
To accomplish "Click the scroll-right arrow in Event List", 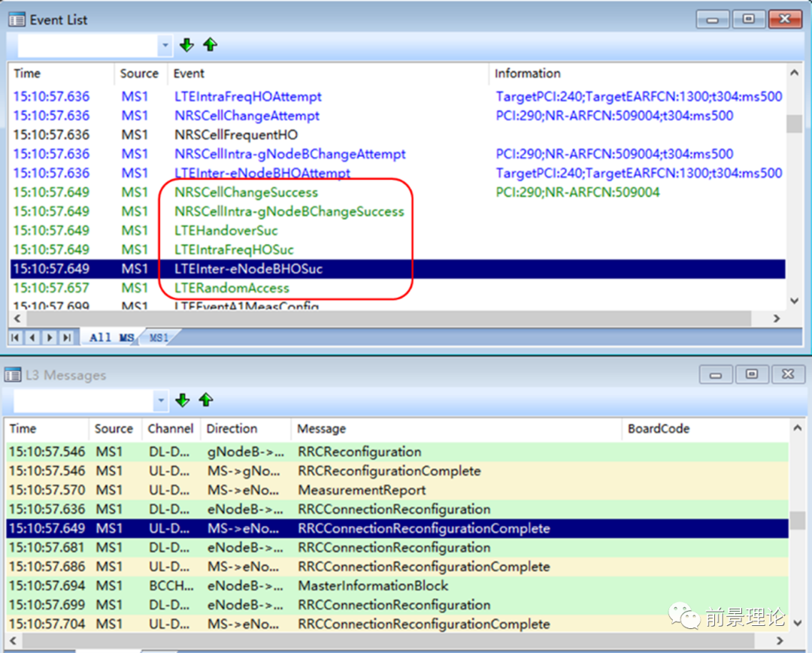I will pyautogui.click(x=776, y=319).
